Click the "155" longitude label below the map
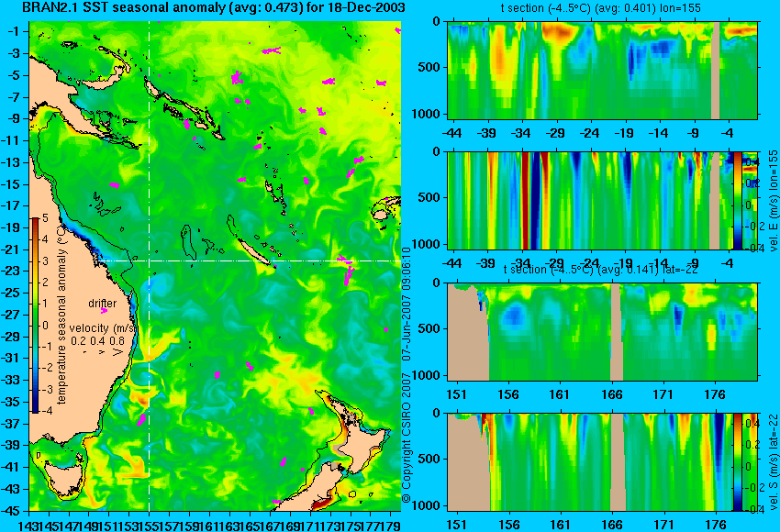This screenshot has height=532, width=780. [150, 525]
